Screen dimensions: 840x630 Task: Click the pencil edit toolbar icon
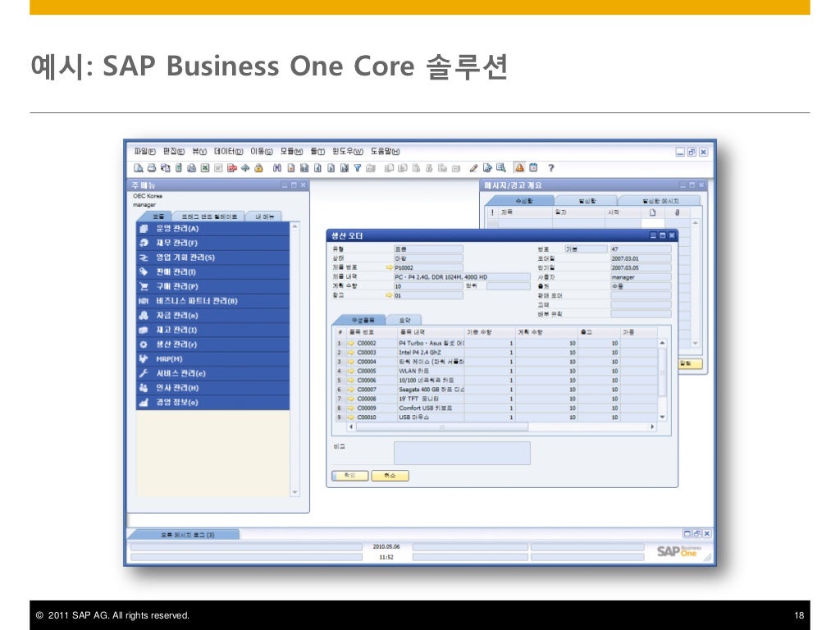[x=473, y=168]
